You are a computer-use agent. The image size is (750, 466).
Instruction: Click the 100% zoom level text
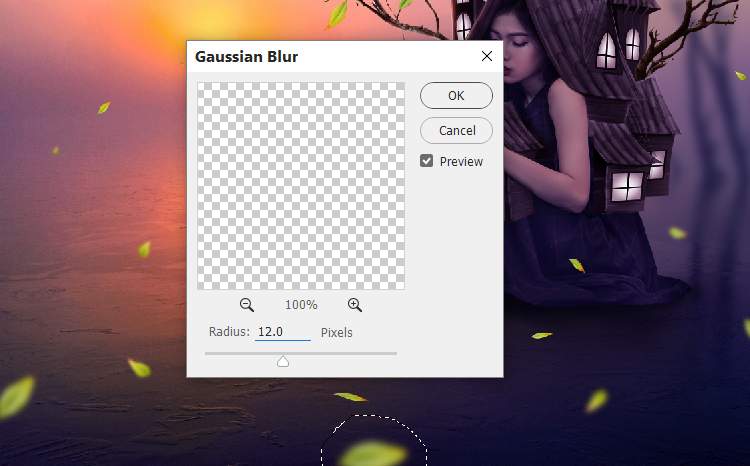[301, 305]
